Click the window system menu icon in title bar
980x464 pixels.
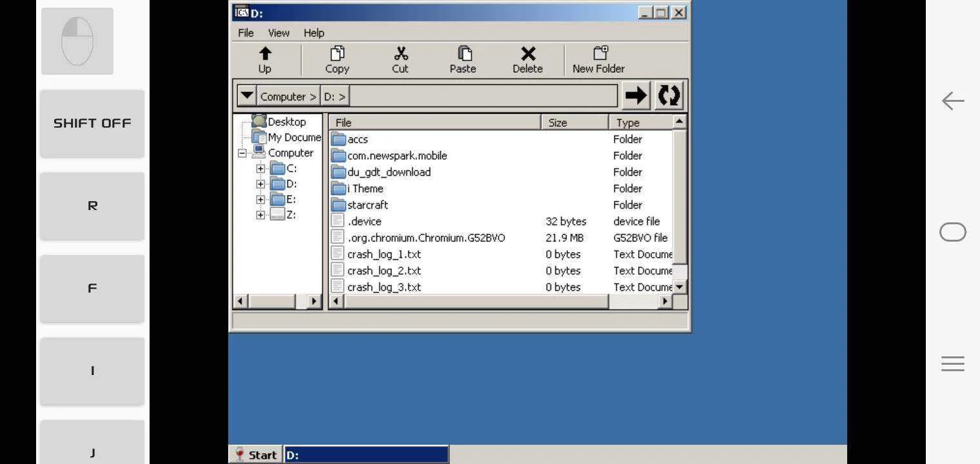[x=242, y=12]
